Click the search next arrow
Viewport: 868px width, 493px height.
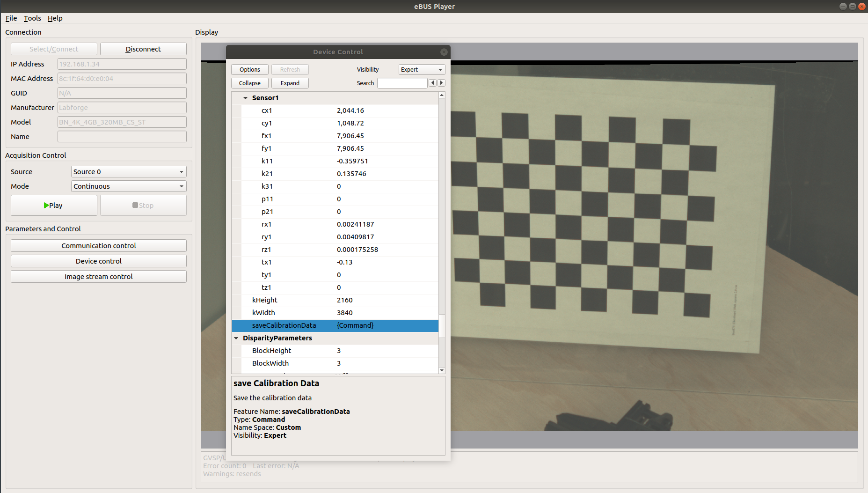coord(441,83)
